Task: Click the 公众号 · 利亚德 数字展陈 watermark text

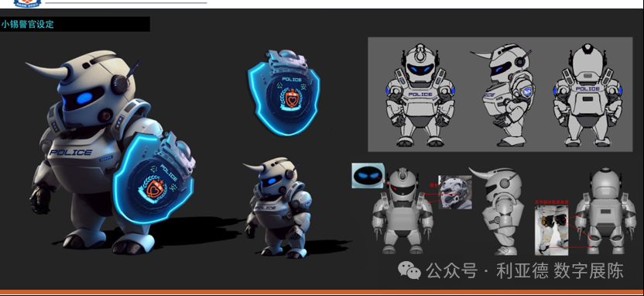Action: click(525, 271)
